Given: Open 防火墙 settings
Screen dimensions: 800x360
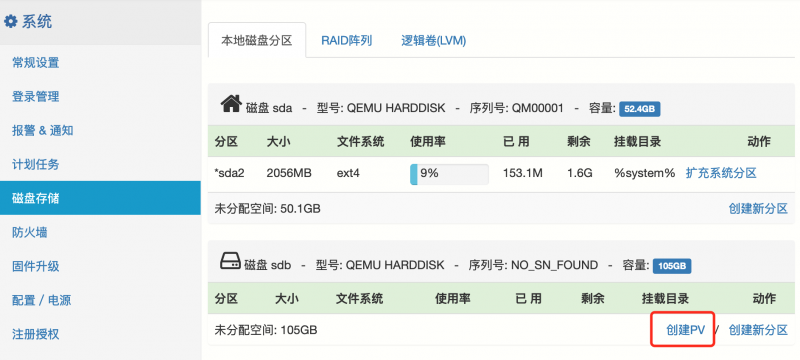Looking at the screenshot, I should (30, 233).
